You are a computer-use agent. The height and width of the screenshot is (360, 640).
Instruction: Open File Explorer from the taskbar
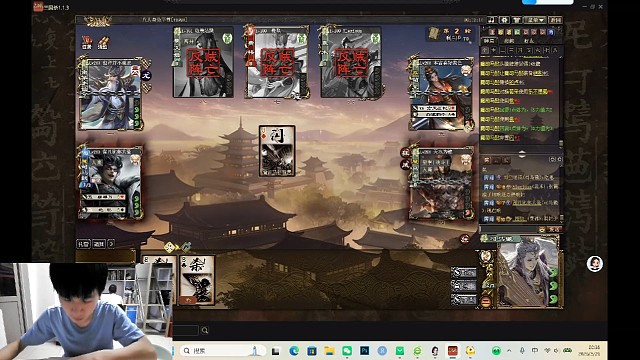[329, 351]
